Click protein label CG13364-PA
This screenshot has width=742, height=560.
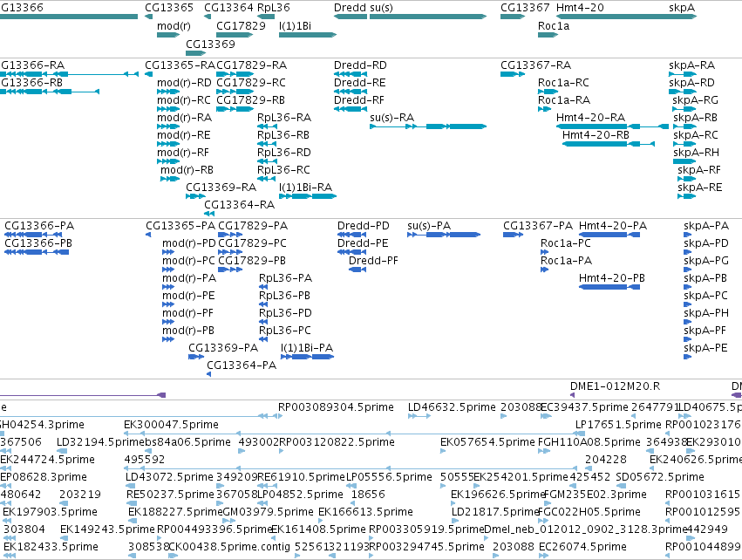coord(242,365)
